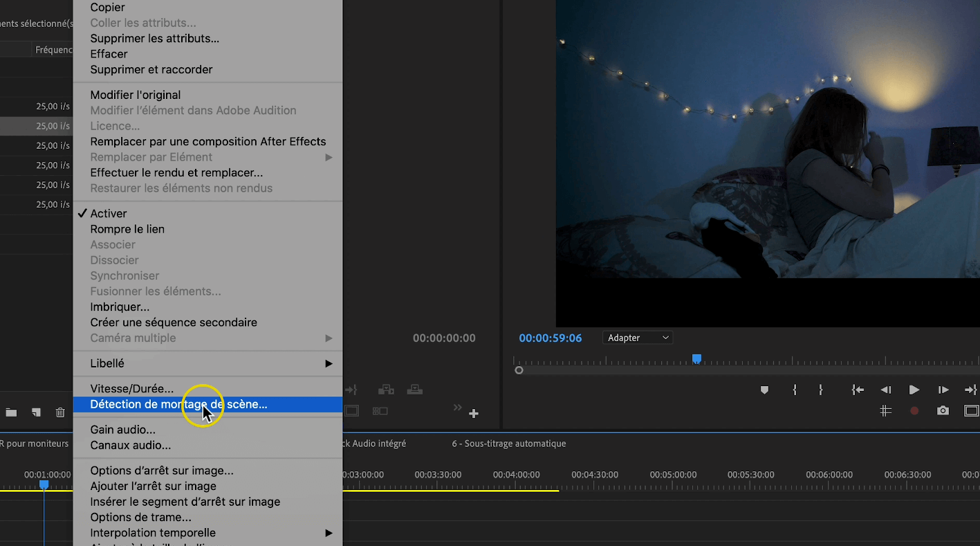This screenshot has height=546, width=980.
Task: Click the red record voiceover button
Action: 914,410
